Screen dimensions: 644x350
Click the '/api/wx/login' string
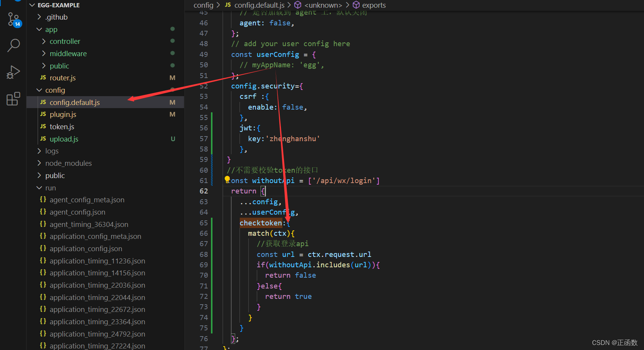(x=344, y=180)
